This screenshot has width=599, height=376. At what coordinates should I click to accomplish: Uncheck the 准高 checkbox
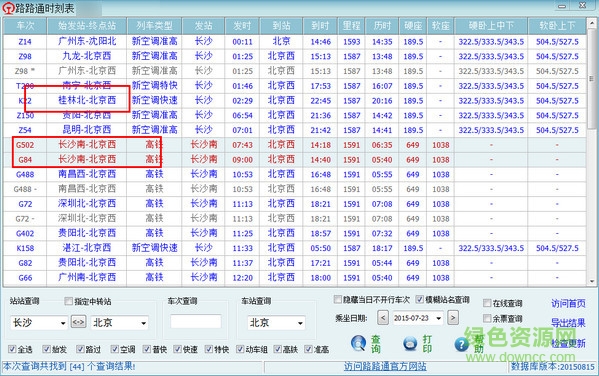click(x=308, y=349)
